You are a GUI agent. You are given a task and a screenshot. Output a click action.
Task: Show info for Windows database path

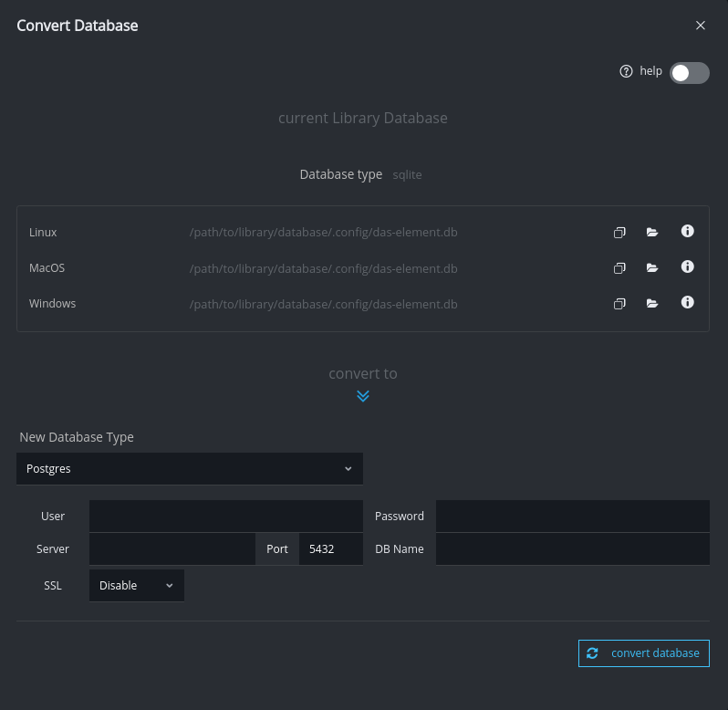(x=688, y=302)
